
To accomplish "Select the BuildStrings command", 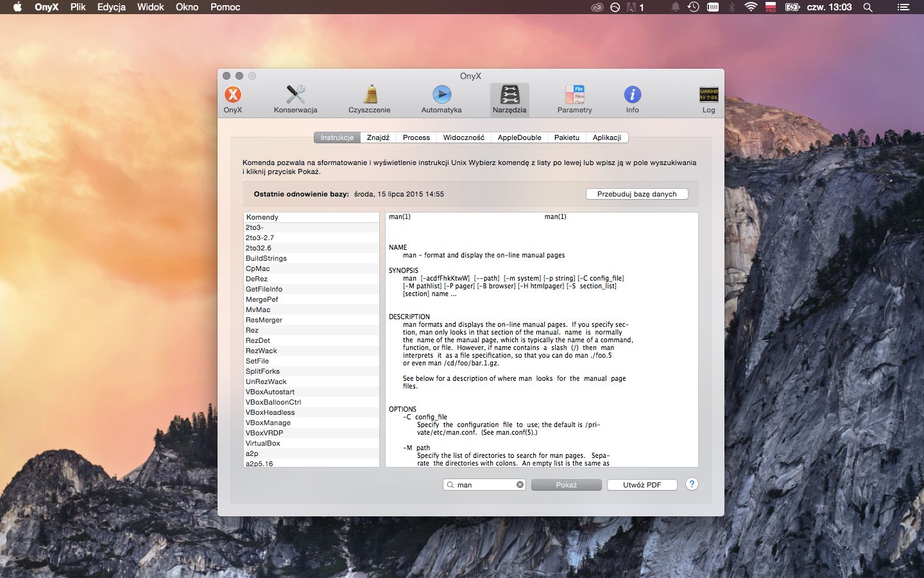I will tap(311, 258).
